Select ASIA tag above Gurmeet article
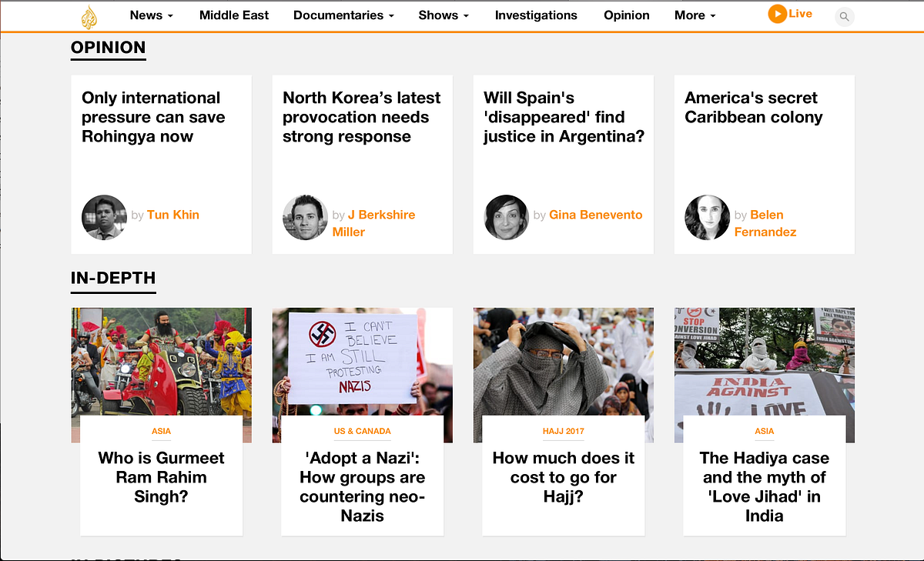Image resolution: width=924 pixels, height=561 pixels. (161, 431)
